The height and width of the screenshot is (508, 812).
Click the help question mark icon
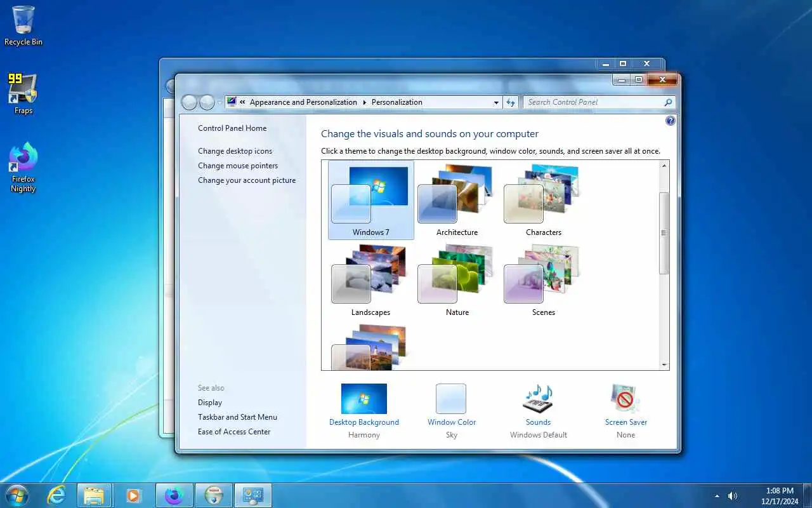pos(670,121)
